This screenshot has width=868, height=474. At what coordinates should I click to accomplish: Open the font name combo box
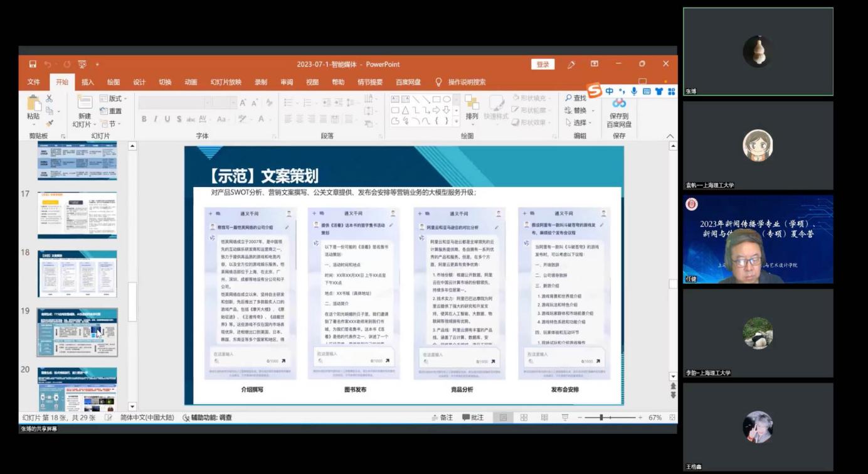coord(175,102)
